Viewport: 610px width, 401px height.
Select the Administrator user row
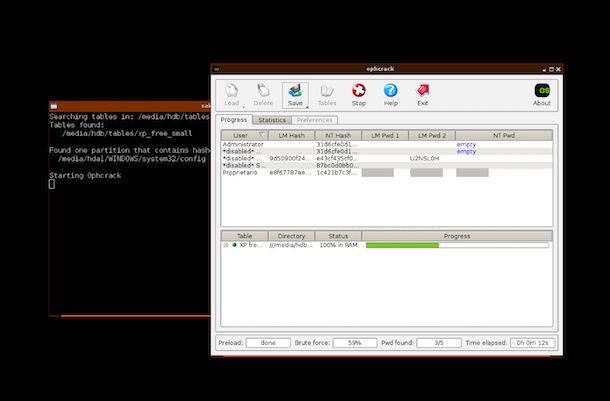pyautogui.click(x=387, y=144)
